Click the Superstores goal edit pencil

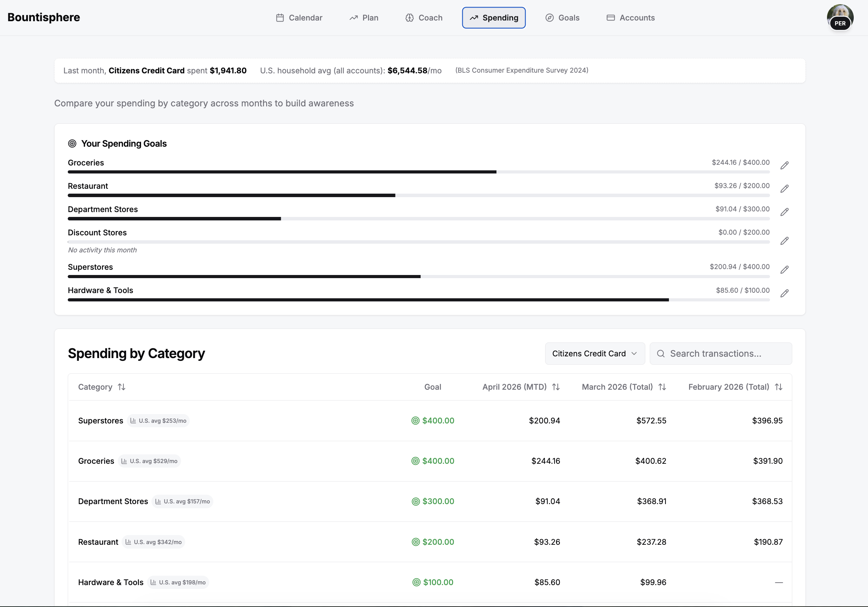click(785, 270)
